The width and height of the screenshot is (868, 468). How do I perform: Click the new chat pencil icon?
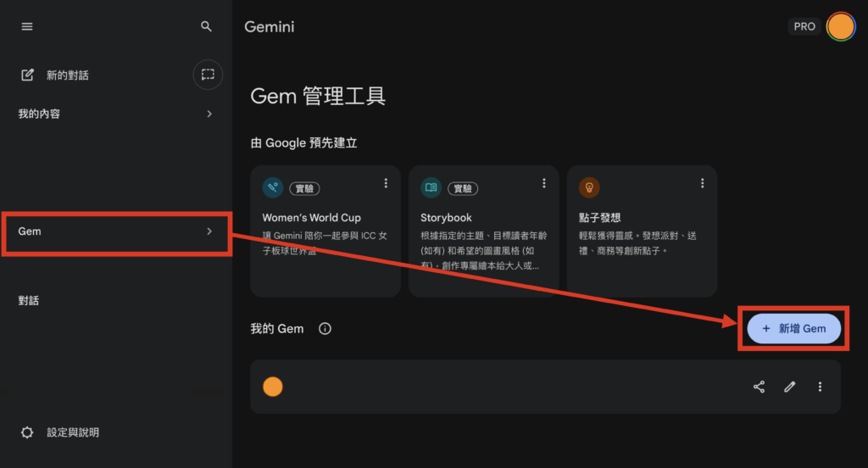[x=27, y=75]
